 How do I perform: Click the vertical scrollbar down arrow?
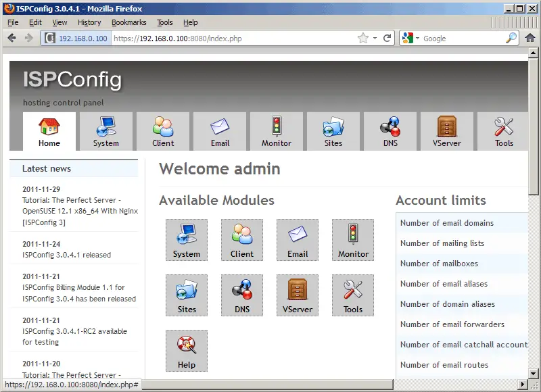click(533, 373)
